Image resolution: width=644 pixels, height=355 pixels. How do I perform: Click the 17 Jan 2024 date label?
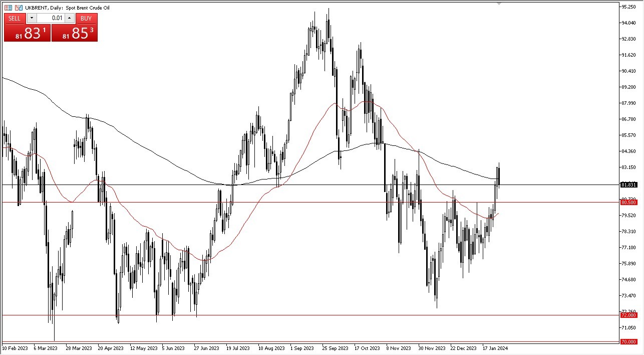(x=495, y=348)
